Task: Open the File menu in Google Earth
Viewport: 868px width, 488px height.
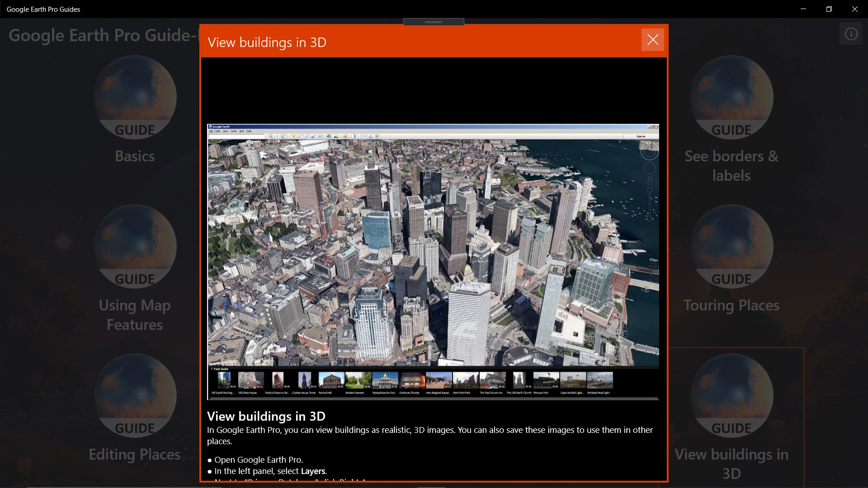Action: pyautogui.click(x=211, y=131)
